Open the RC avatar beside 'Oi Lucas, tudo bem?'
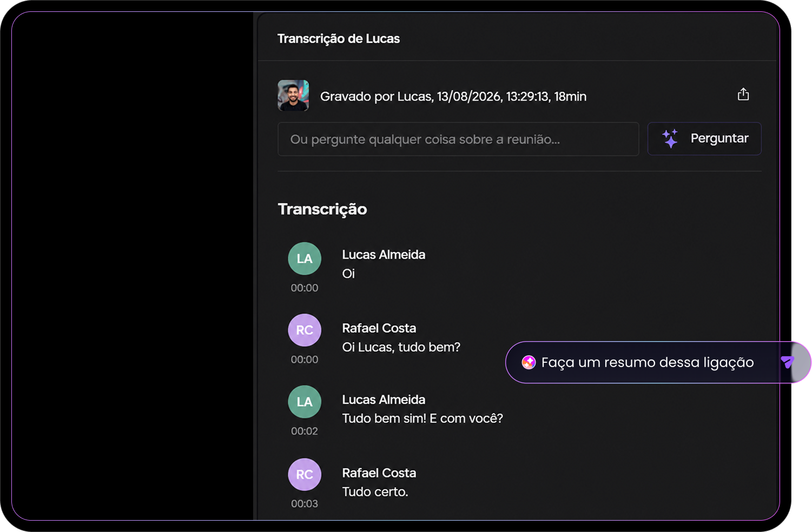Image resolution: width=812 pixels, height=532 pixels. (x=305, y=330)
